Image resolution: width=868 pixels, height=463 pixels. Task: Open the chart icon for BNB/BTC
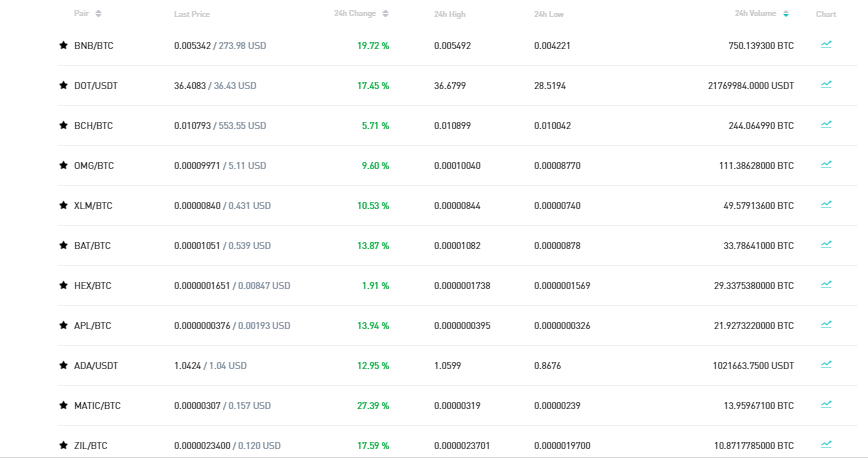click(826, 44)
